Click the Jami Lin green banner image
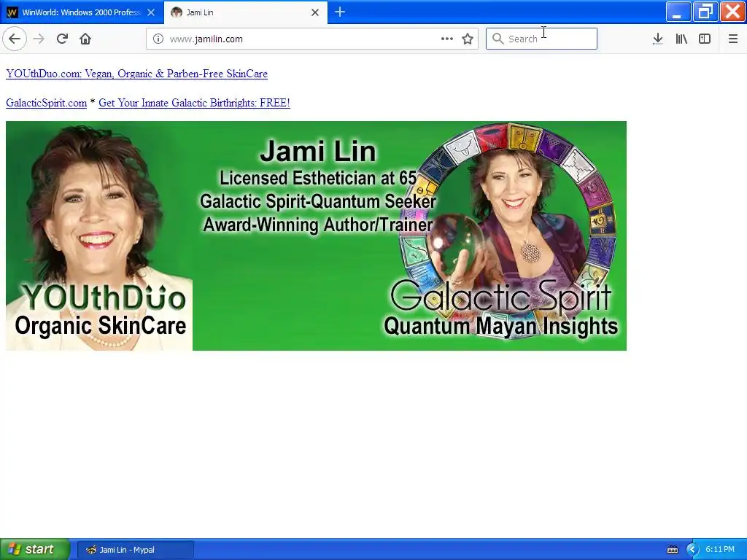Screen dimensions: 747x560 316,236
